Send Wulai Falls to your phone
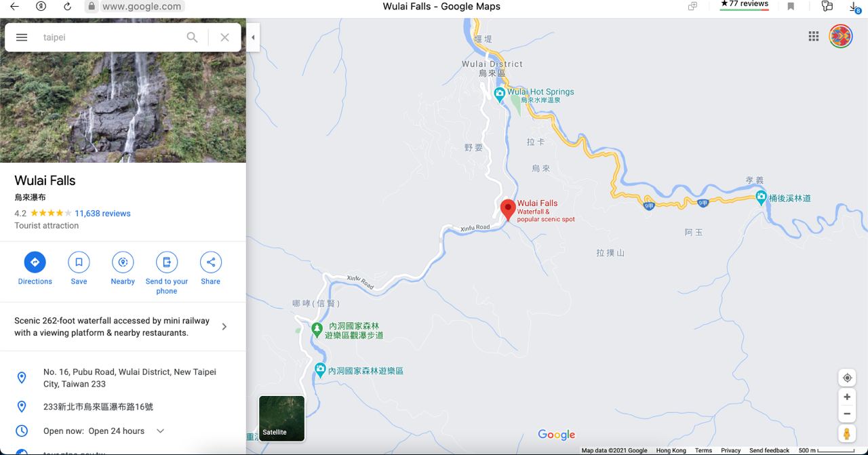 coord(167,273)
